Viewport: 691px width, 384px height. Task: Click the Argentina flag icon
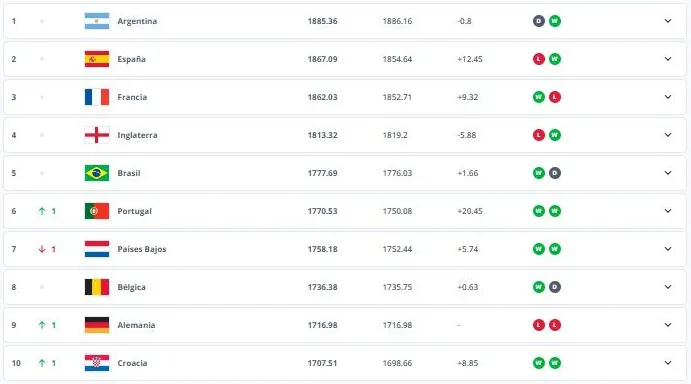pyautogui.click(x=97, y=21)
